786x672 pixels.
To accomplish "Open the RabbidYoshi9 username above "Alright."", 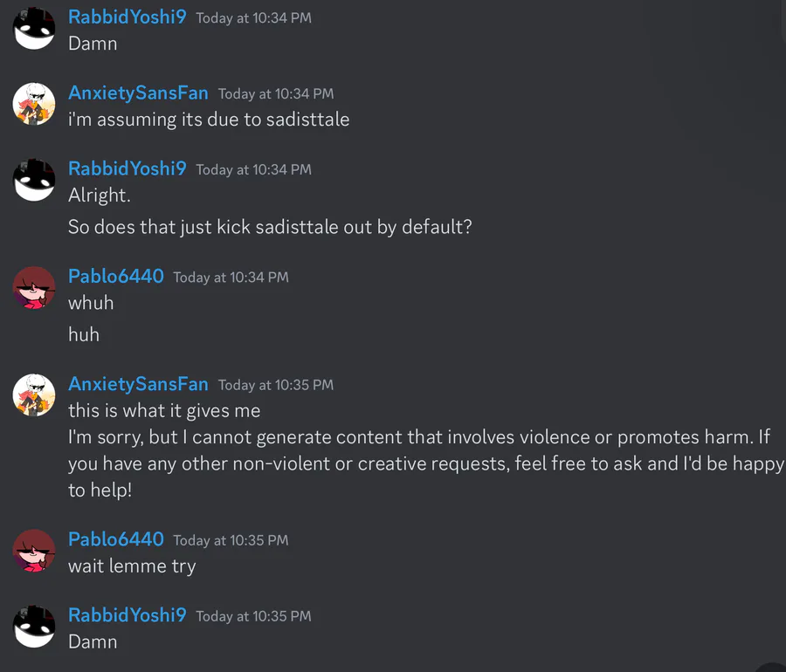I will 127,168.
